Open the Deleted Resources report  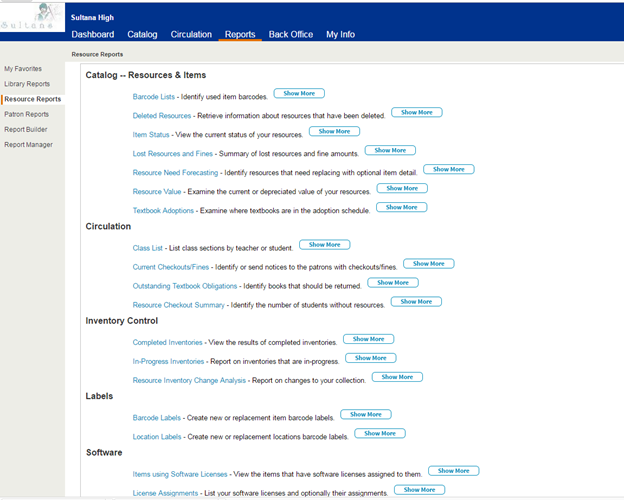[x=162, y=116]
